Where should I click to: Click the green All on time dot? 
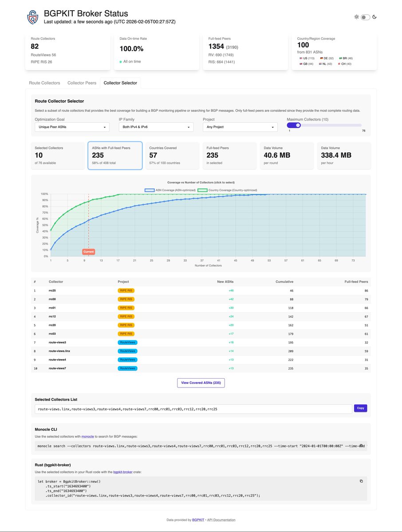click(121, 62)
